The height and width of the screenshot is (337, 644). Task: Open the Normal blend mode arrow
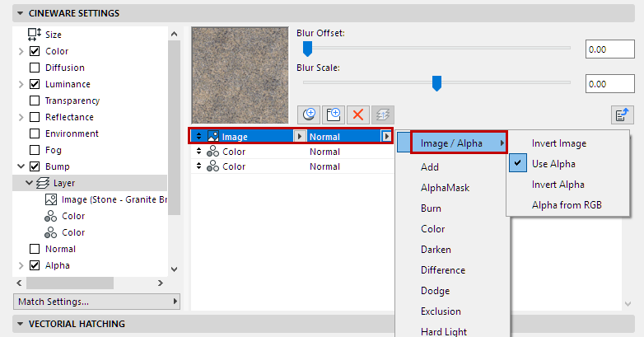coord(386,136)
